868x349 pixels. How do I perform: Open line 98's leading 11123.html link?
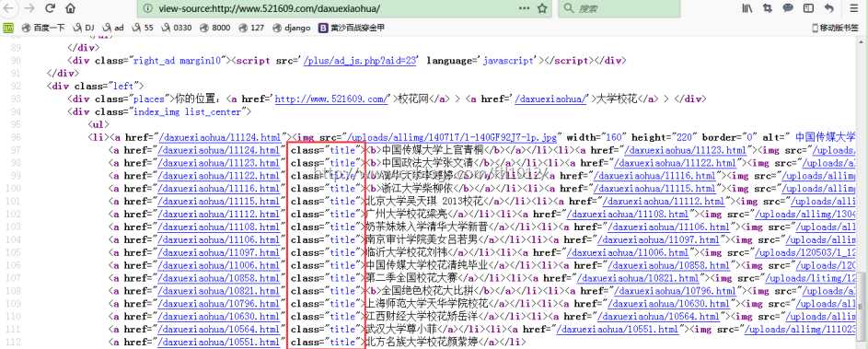[219, 163]
